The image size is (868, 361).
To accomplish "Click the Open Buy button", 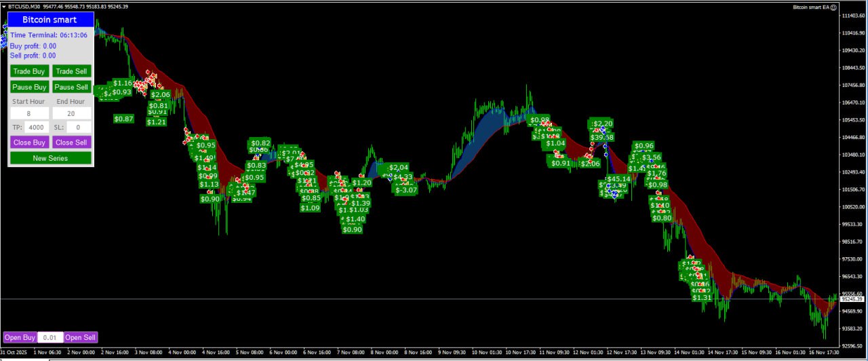I will (x=20, y=337).
